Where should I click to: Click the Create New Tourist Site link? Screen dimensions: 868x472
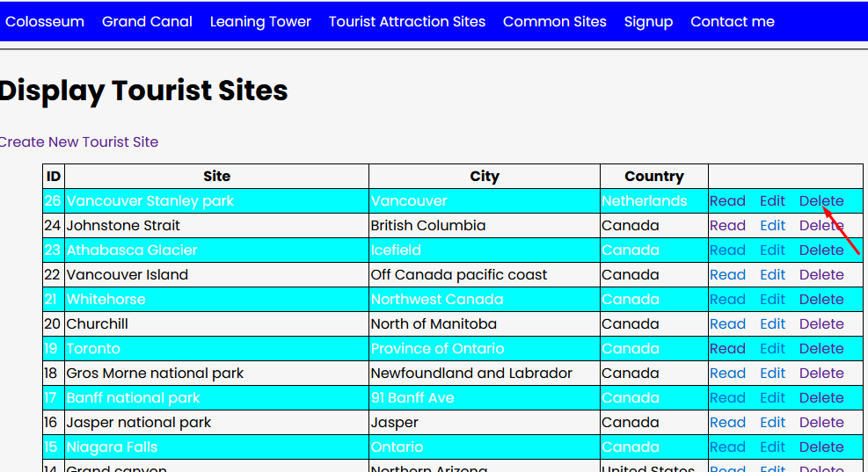point(79,142)
